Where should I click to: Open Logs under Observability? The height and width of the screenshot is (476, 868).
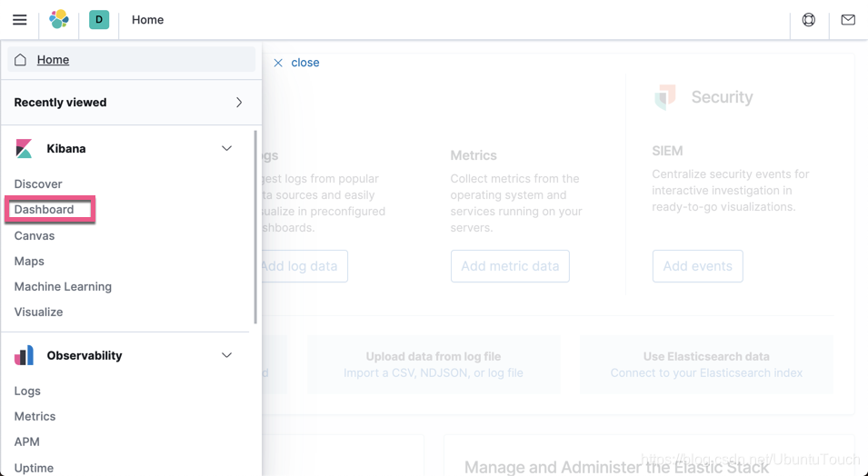27,391
